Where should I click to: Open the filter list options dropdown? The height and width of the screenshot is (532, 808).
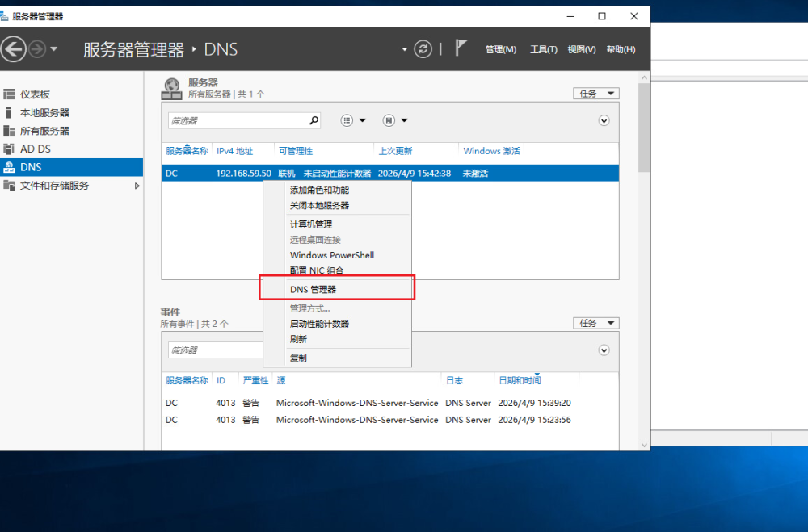coord(353,120)
